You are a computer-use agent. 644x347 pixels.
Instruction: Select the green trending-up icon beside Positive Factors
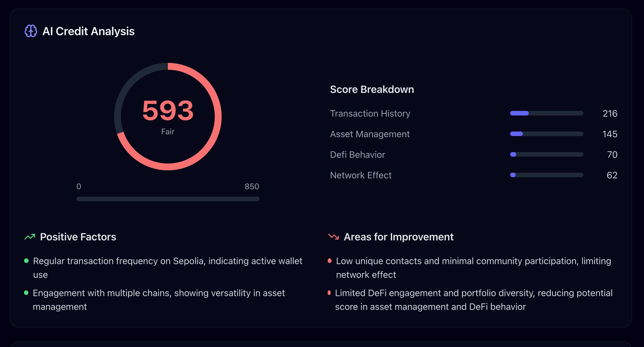[x=30, y=237]
